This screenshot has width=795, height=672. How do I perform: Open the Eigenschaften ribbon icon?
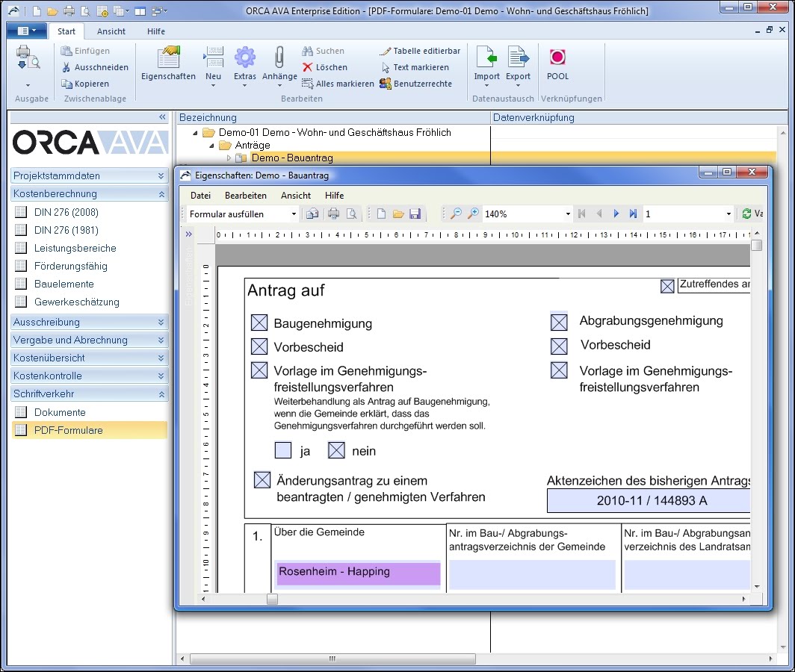(x=168, y=57)
